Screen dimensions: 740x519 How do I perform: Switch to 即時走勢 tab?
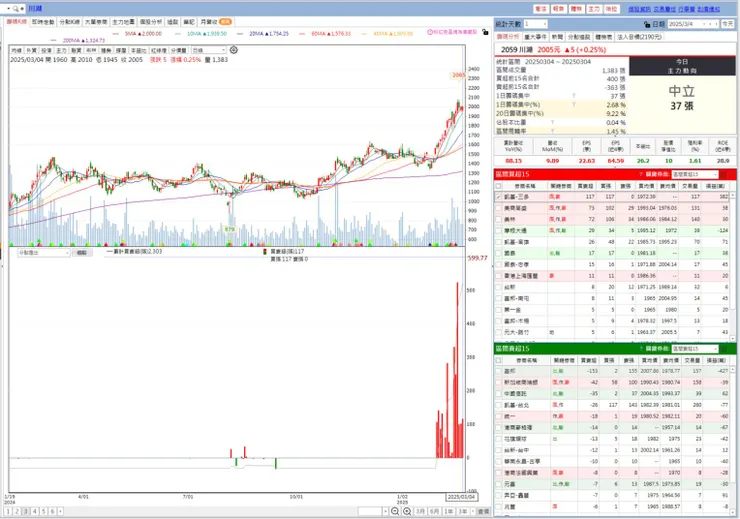pos(43,22)
